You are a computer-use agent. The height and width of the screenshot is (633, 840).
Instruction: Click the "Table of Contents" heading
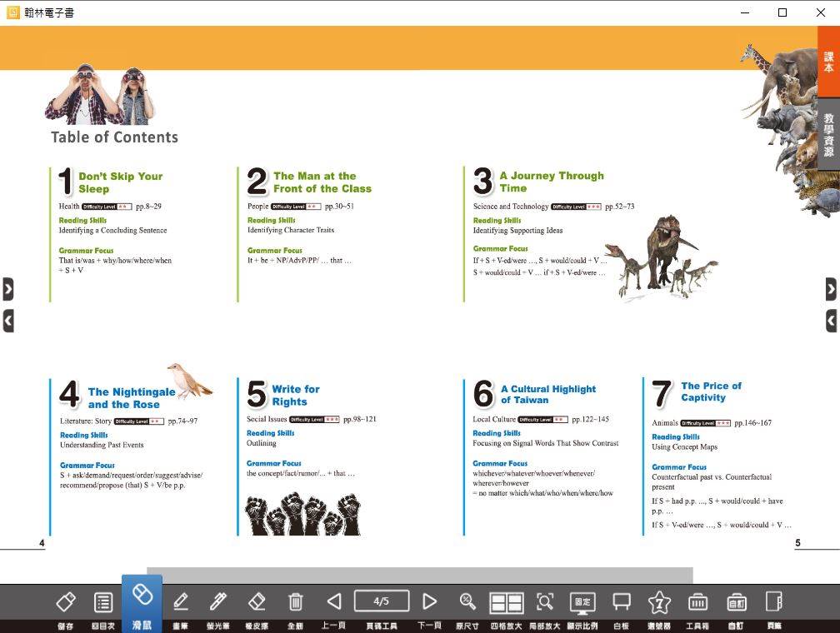coord(115,137)
